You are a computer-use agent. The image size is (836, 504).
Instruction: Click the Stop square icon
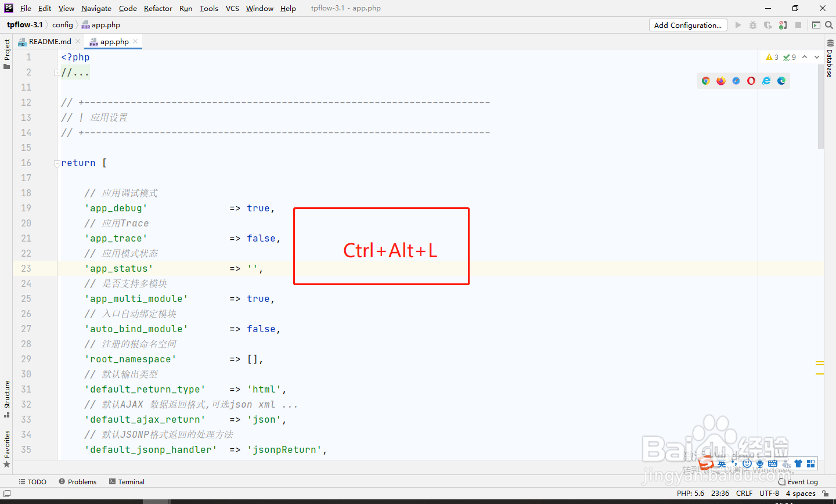click(798, 25)
